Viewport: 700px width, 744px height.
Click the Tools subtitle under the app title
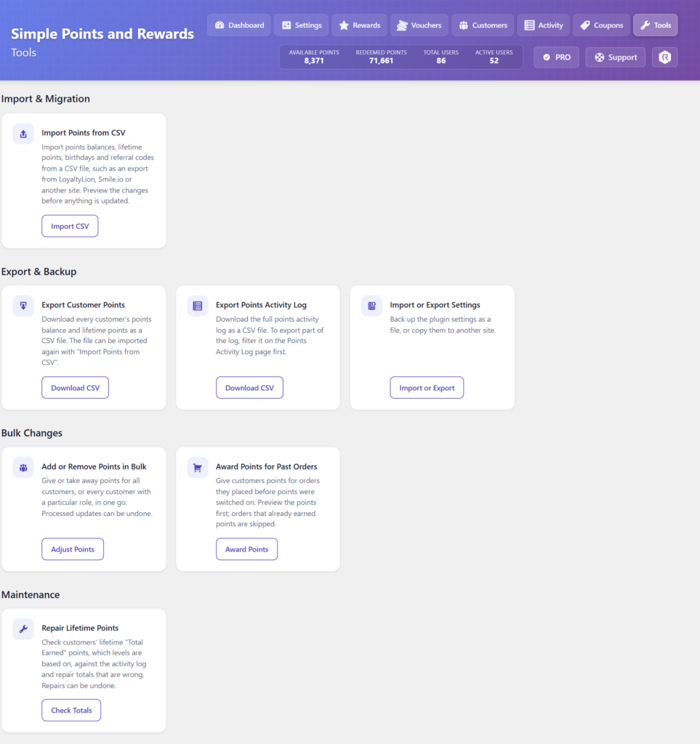pos(24,52)
